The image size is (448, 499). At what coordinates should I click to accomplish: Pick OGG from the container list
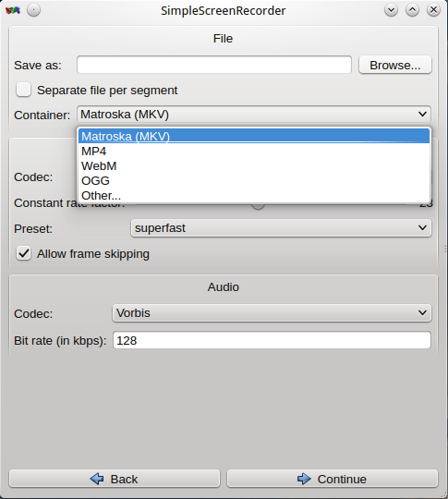pos(254,180)
